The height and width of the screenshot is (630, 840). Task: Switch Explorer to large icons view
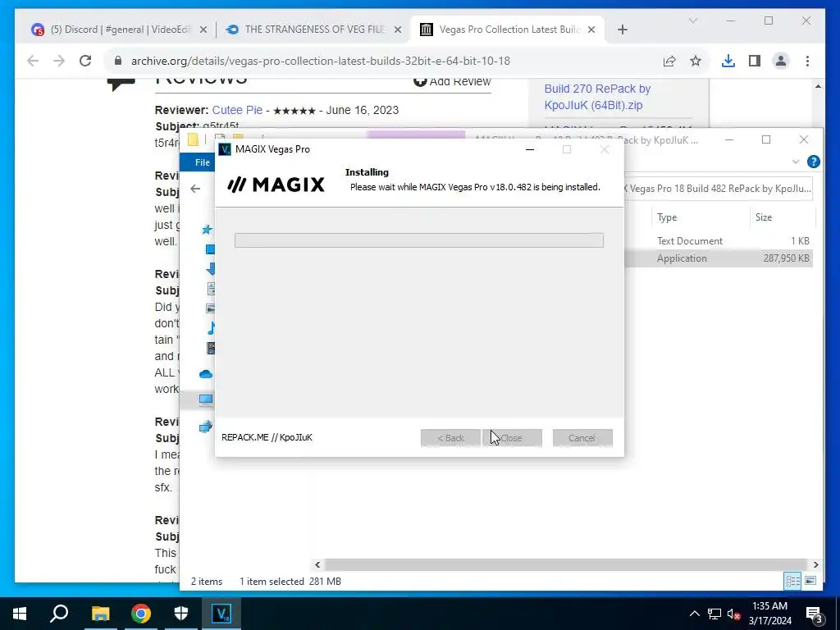coord(810,582)
